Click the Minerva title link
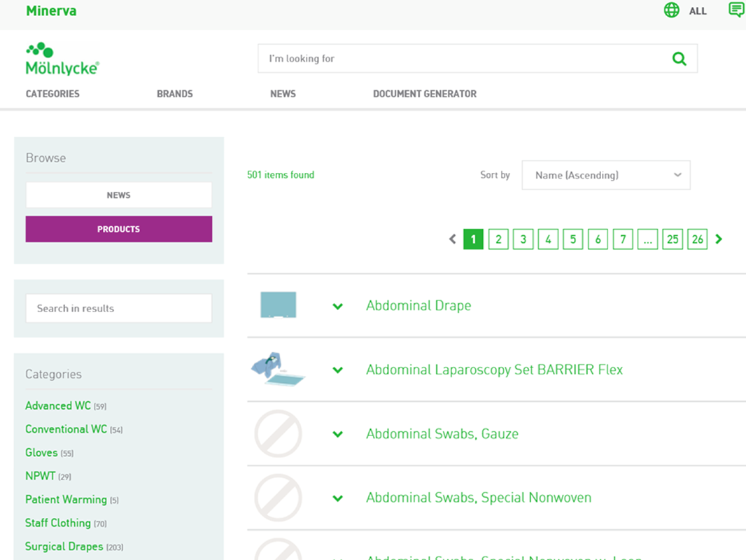The width and height of the screenshot is (746, 560). [51, 11]
